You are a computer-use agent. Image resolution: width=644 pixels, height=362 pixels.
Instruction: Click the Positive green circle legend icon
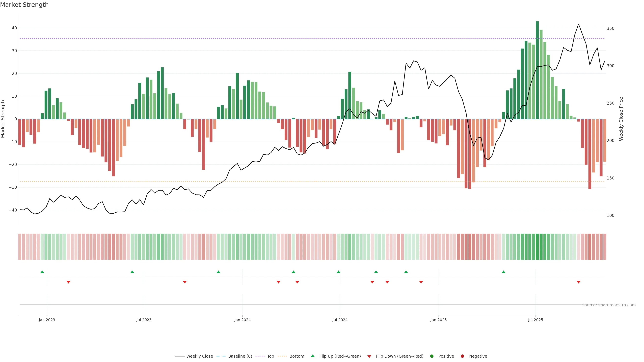(x=432, y=356)
